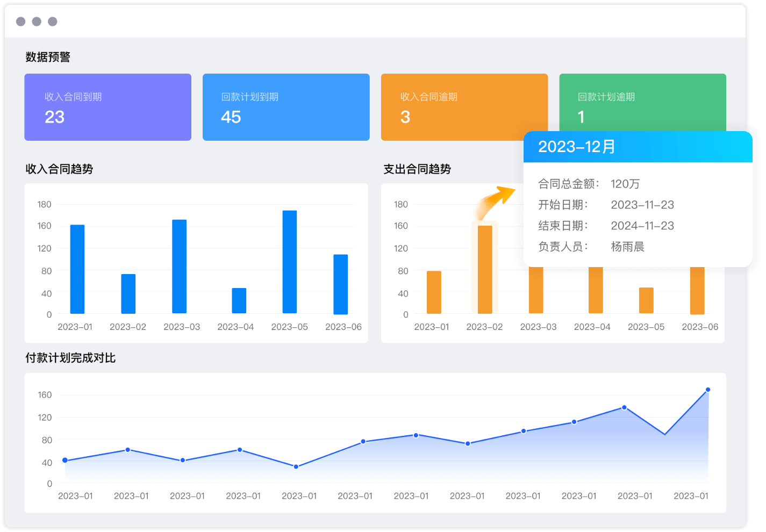Select the blue 回款计划到期 card
The height and width of the screenshot is (532, 766).
tap(286, 107)
